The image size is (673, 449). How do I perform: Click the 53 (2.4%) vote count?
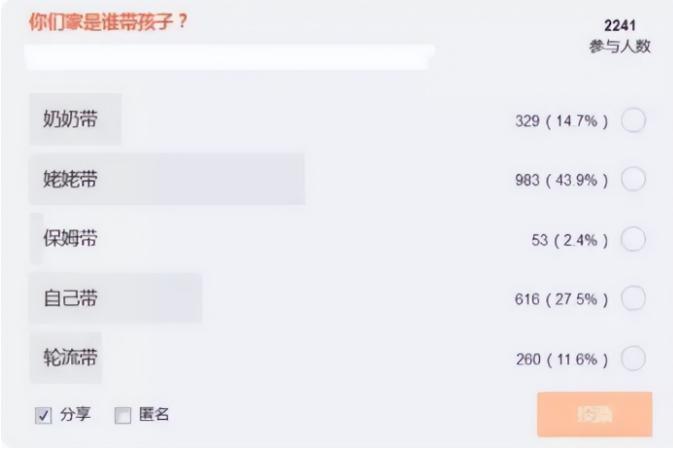coord(569,240)
